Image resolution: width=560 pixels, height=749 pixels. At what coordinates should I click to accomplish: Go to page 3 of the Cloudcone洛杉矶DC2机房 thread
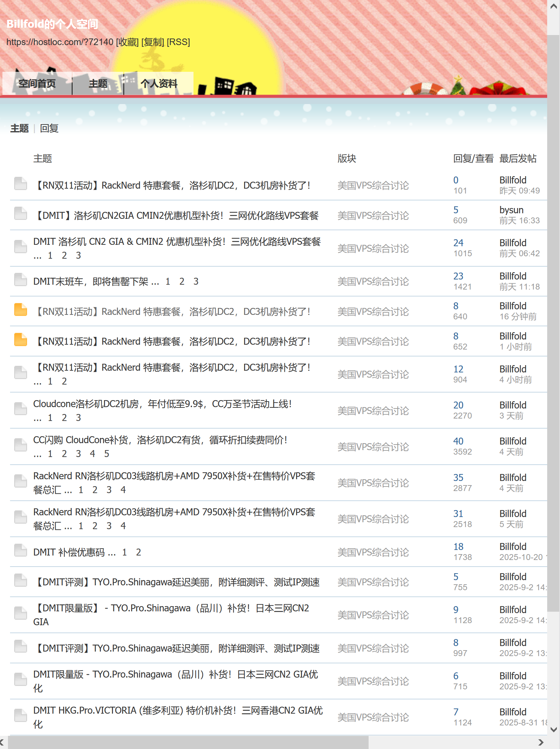point(78,418)
